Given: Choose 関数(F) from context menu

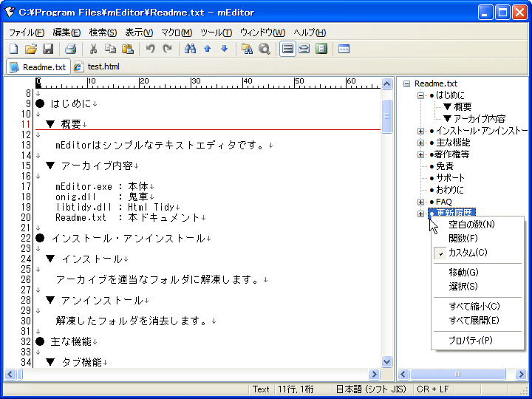Looking at the screenshot, I should click(x=477, y=239).
